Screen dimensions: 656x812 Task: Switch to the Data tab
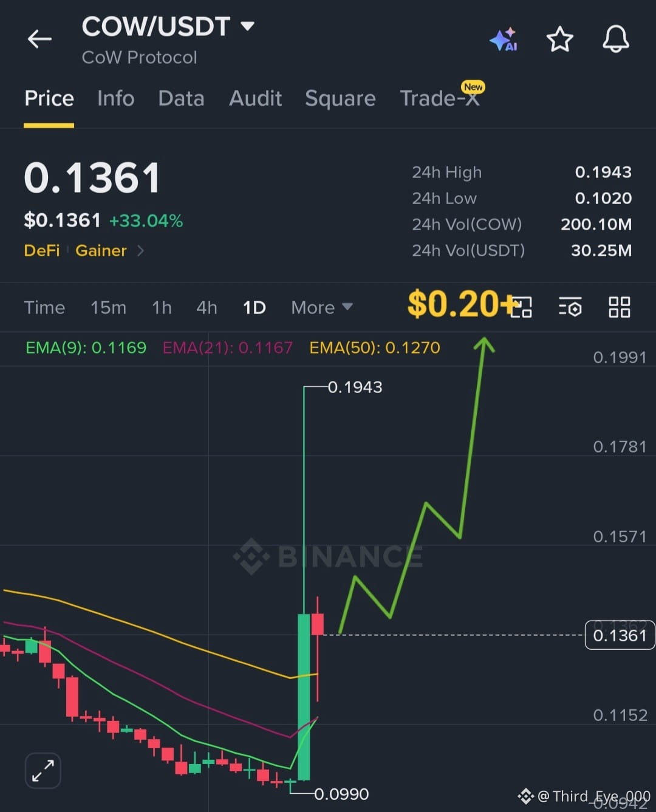point(181,98)
